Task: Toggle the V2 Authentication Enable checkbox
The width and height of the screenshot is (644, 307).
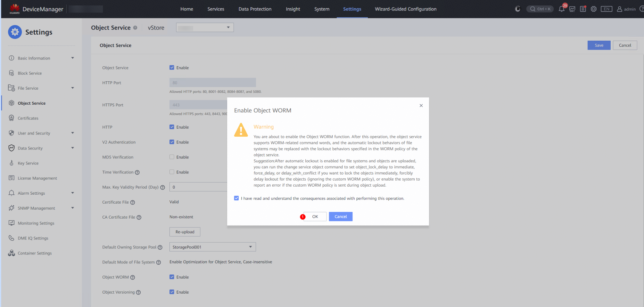Action: (x=172, y=142)
